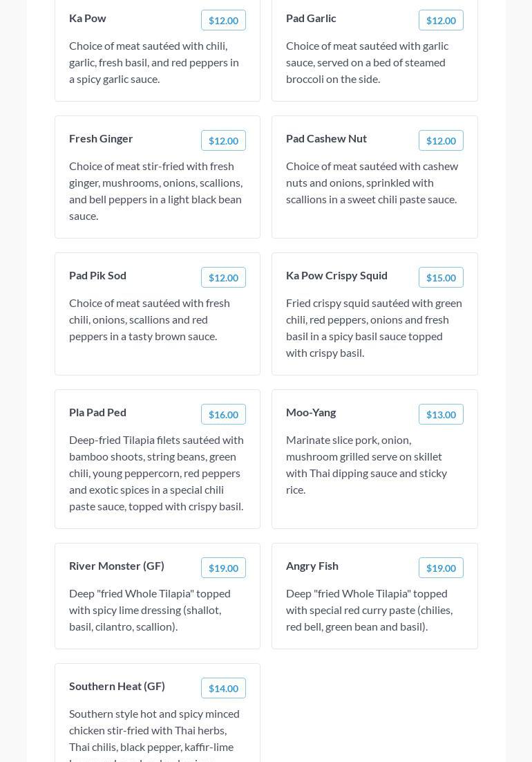Image resolution: width=532 pixels, height=762 pixels.
Task: Click the Pad Garlic price badge
Action: 441,21
